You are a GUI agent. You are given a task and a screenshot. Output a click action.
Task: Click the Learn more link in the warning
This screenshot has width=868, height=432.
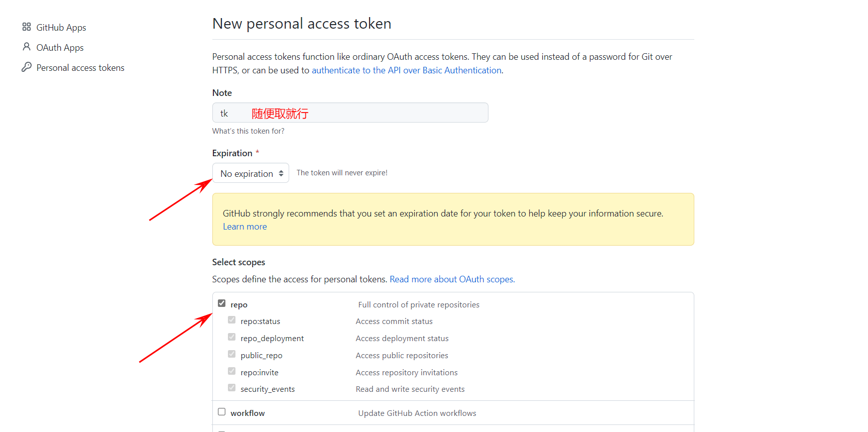click(x=244, y=226)
